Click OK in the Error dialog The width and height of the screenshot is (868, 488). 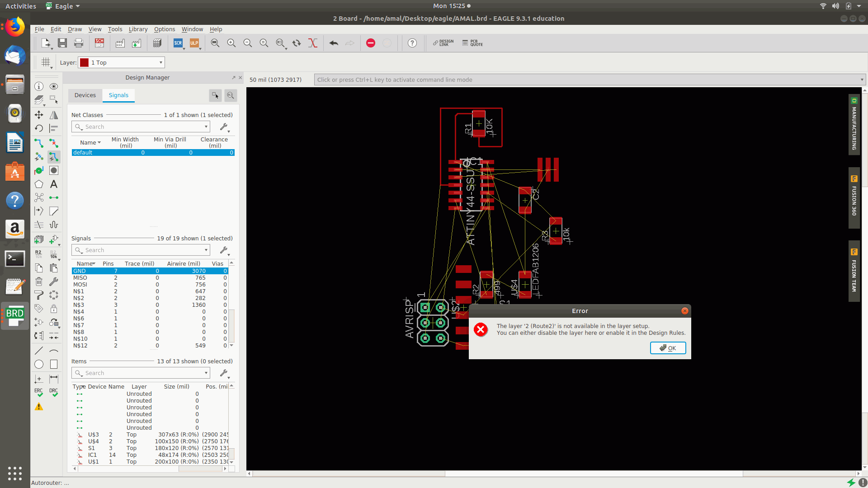[x=668, y=348]
